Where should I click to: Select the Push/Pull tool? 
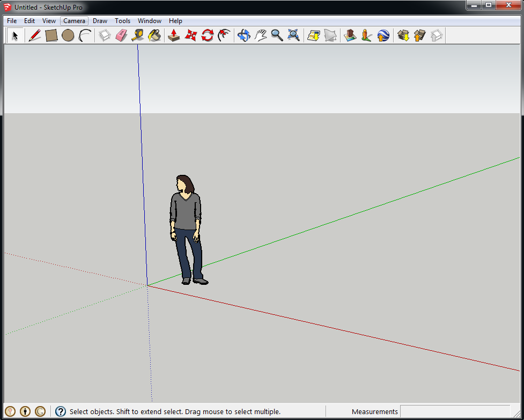174,36
